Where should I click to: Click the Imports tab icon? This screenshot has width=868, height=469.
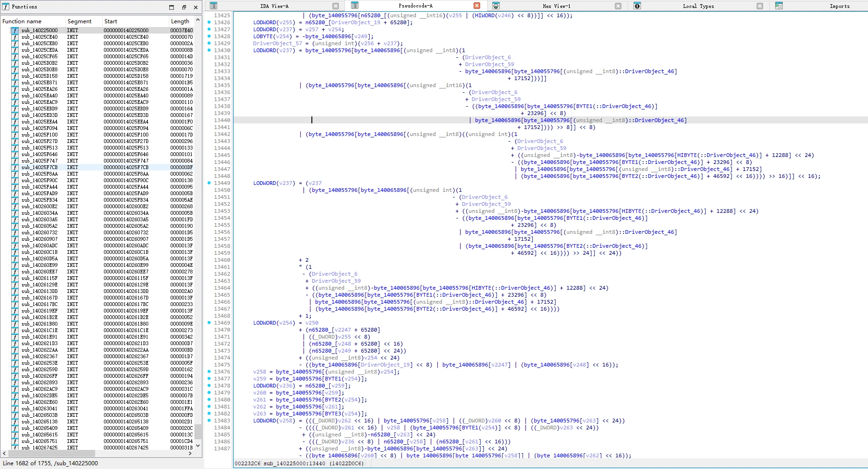pos(779,6)
